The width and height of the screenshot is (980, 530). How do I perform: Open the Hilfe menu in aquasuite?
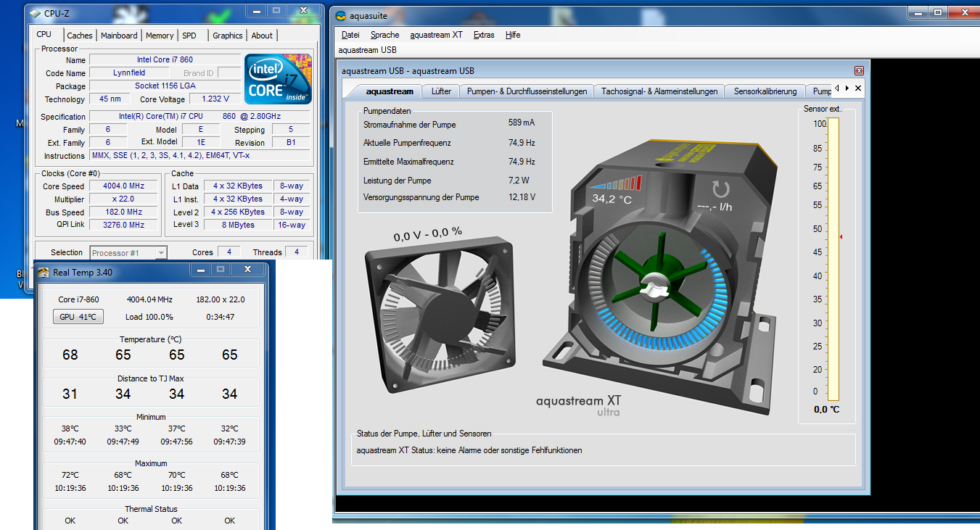point(513,35)
